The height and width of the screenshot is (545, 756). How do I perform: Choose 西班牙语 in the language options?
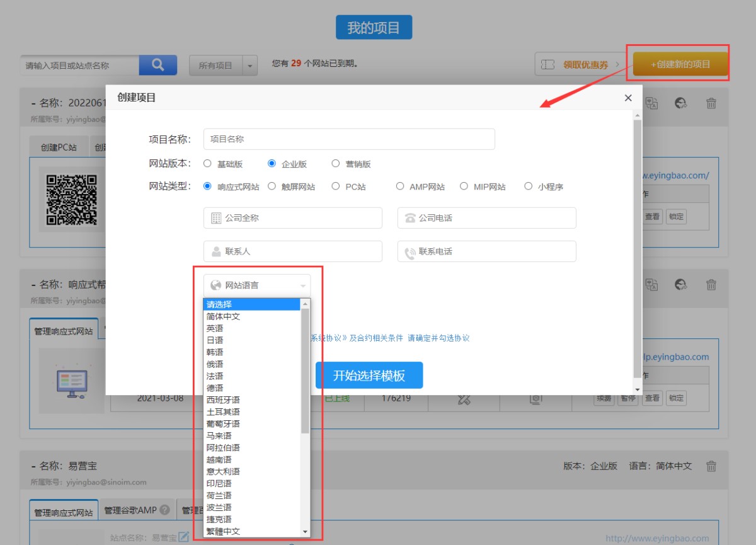(223, 400)
